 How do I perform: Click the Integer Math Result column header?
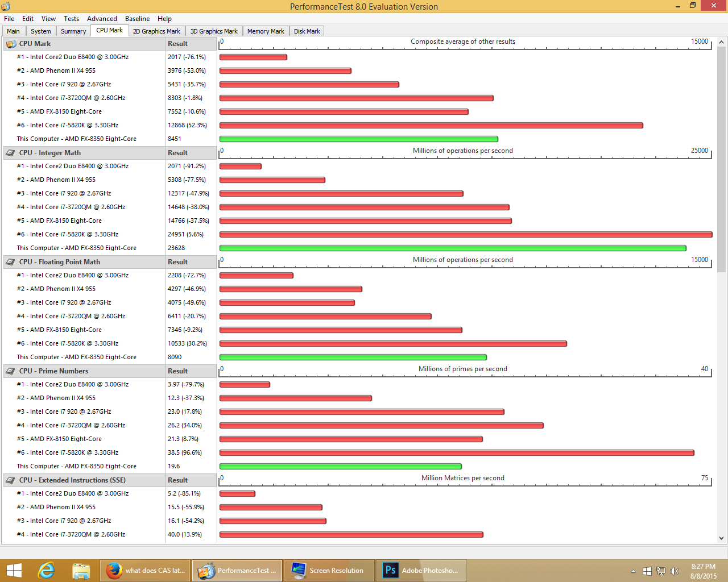pyautogui.click(x=191, y=153)
